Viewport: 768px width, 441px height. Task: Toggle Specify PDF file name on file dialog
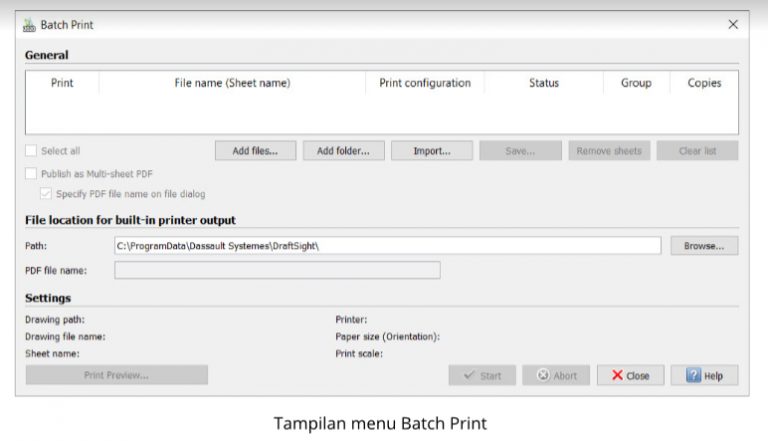pos(46,194)
